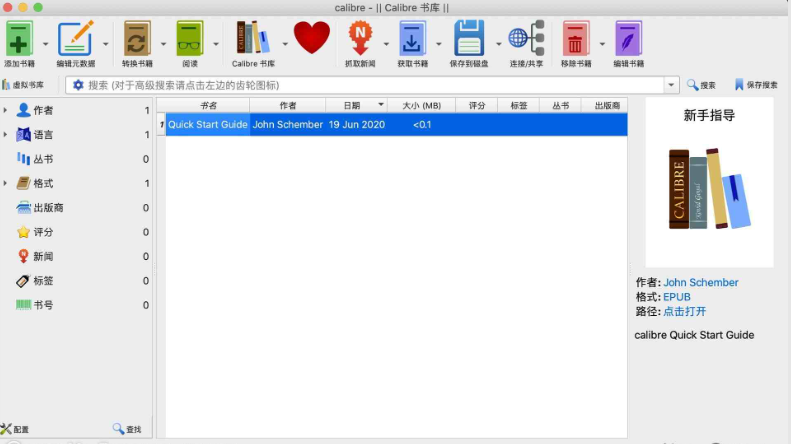The image size is (791, 444).
Task: Sort by Size (大小 MB) column header
Action: coord(421,105)
